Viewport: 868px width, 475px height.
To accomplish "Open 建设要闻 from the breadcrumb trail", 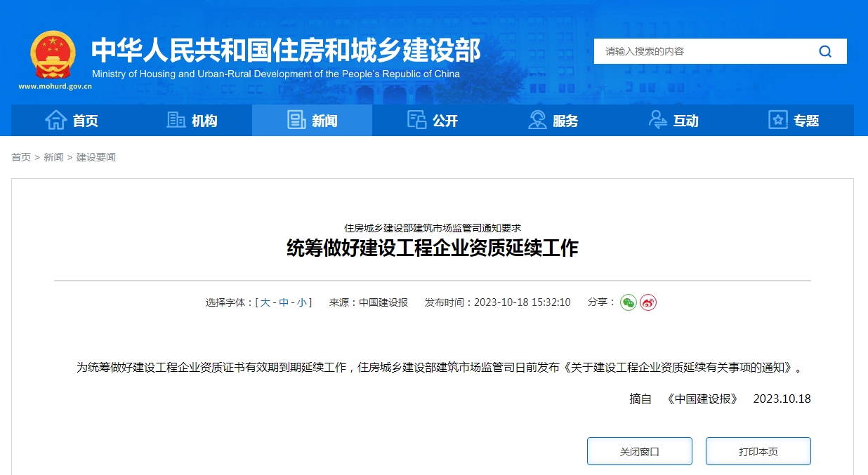I will (97, 157).
